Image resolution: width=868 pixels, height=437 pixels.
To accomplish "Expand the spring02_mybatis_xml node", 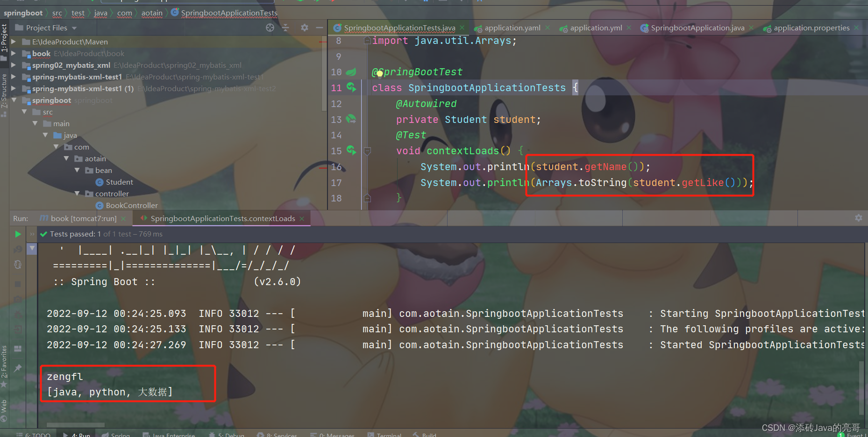I will [14, 65].
